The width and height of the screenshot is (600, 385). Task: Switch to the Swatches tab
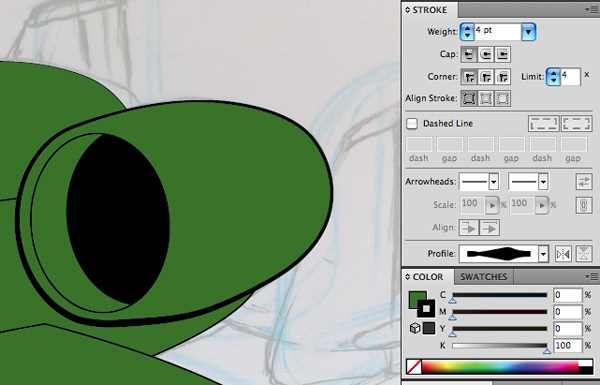click(x=484, y=277)
